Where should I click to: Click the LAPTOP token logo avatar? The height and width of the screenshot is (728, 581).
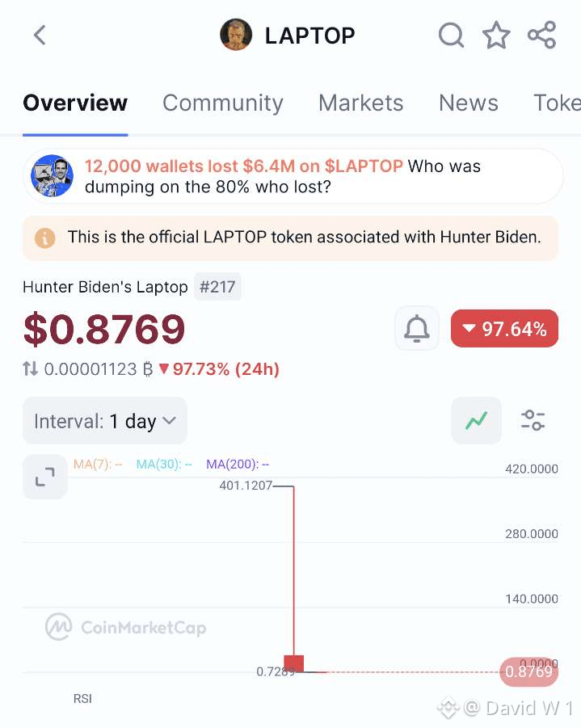point(236,35)
